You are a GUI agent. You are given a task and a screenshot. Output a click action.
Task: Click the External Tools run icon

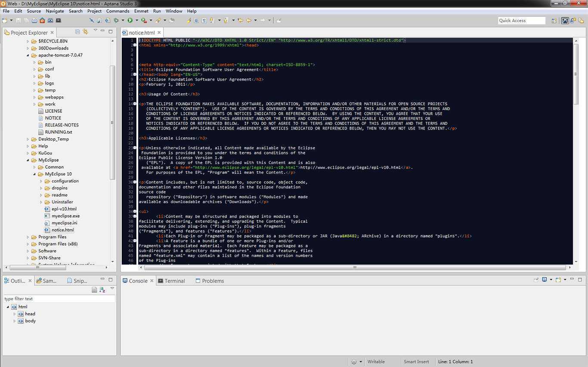[x=144, y=20]
